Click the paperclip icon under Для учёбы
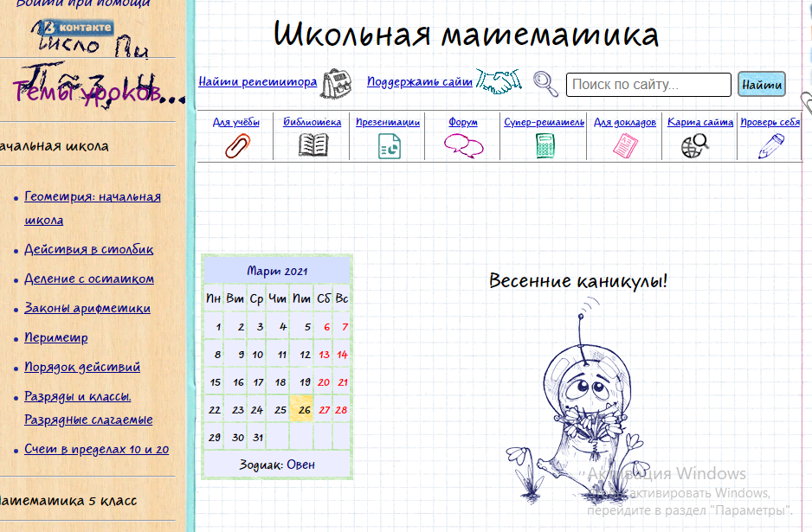Viewport: 812px width, 532px height. click(236, 145)
